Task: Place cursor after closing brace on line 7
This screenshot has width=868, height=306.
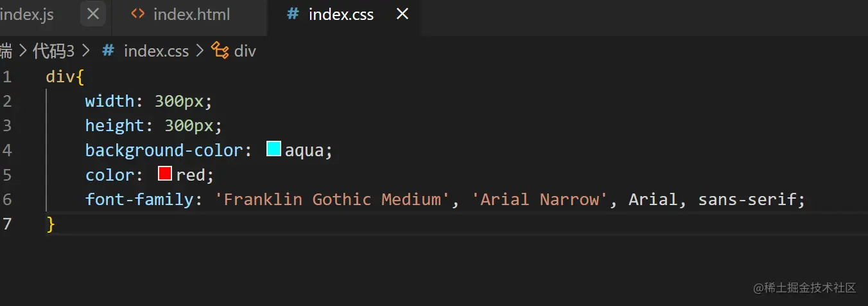Action: coord(56,224)
